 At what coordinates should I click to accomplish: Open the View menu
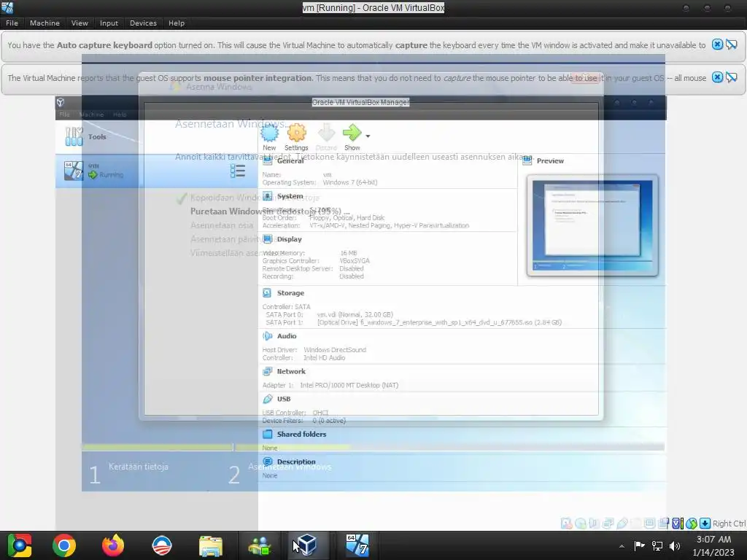coord(80,23)
